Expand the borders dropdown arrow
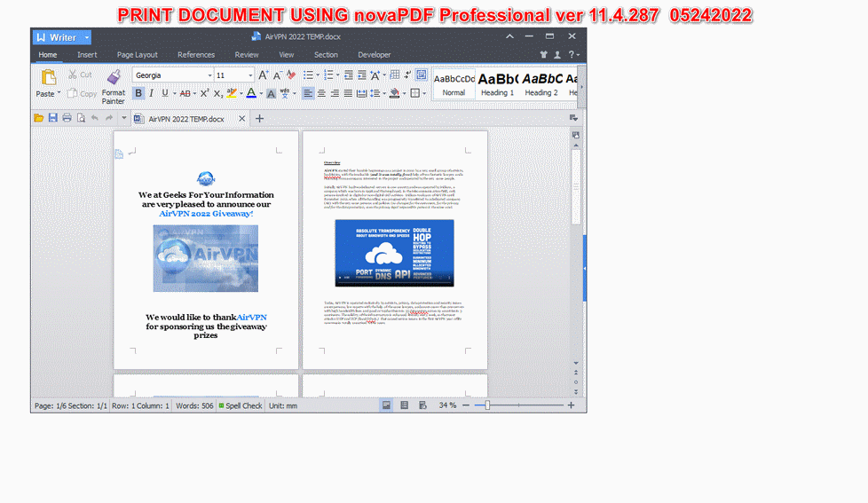 click(424, 93)
